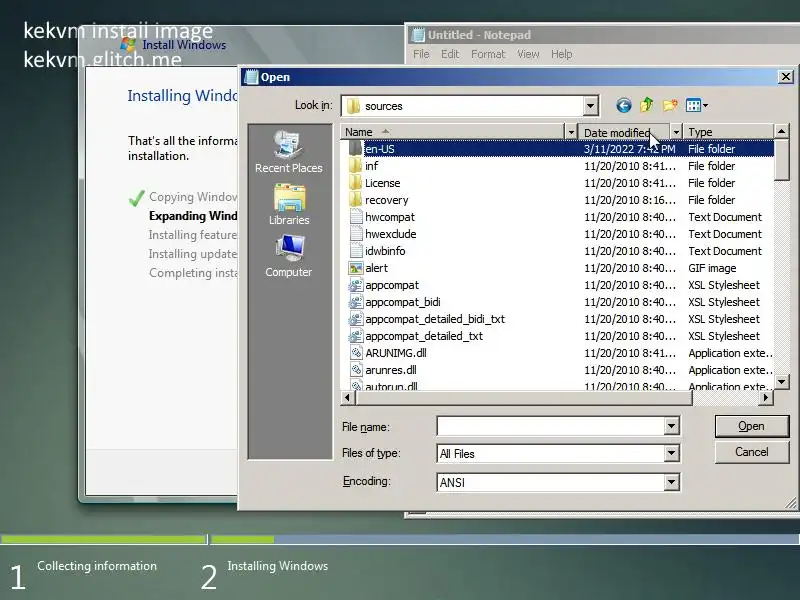800x600 pixels.
Task: Sort by Type column header
Action: tap(729, 132)
